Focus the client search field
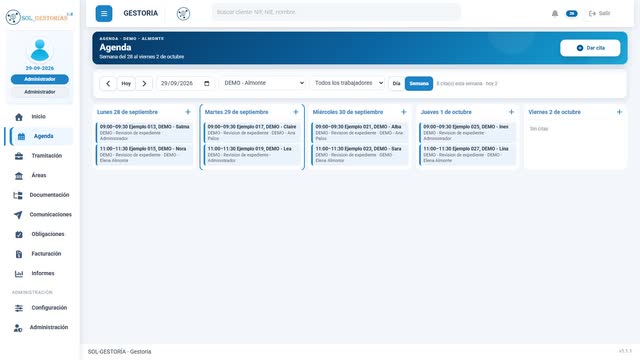 (x=336, y=12)
